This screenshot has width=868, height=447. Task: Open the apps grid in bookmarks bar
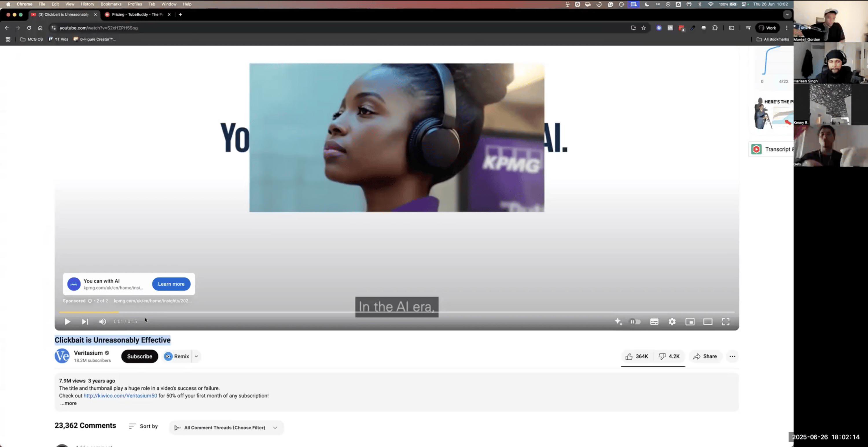pos(8,39)
